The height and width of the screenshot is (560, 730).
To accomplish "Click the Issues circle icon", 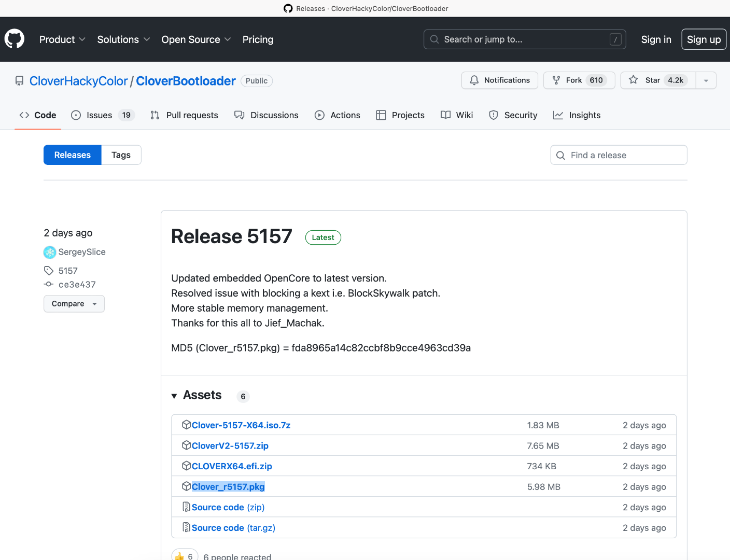I will (x=76, y=115).
